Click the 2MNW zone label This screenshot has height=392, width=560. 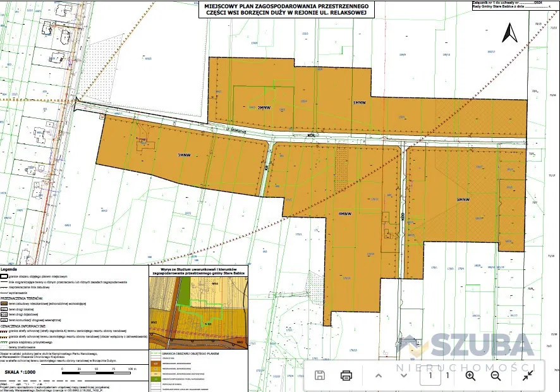[x=264, y=107]
